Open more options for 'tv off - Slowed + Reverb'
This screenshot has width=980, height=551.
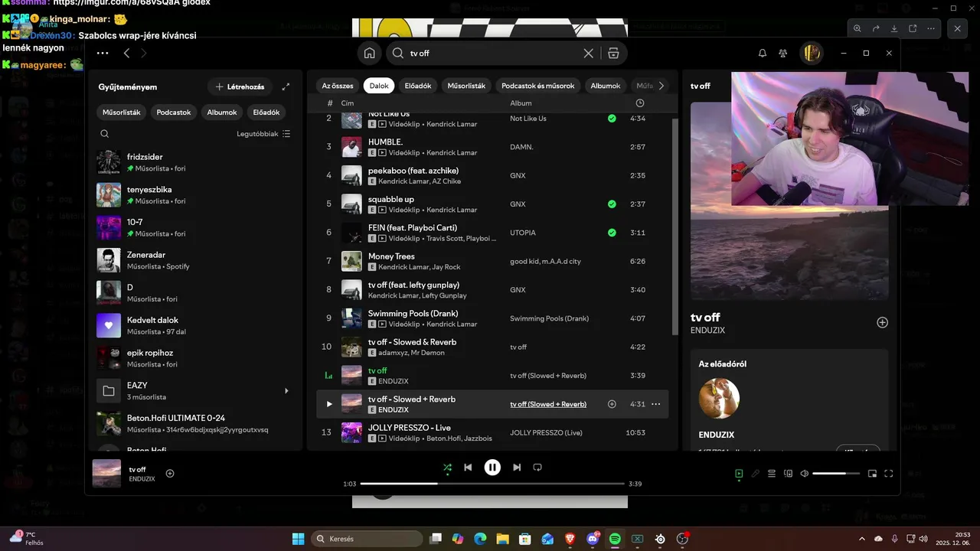tap(655, 404)
